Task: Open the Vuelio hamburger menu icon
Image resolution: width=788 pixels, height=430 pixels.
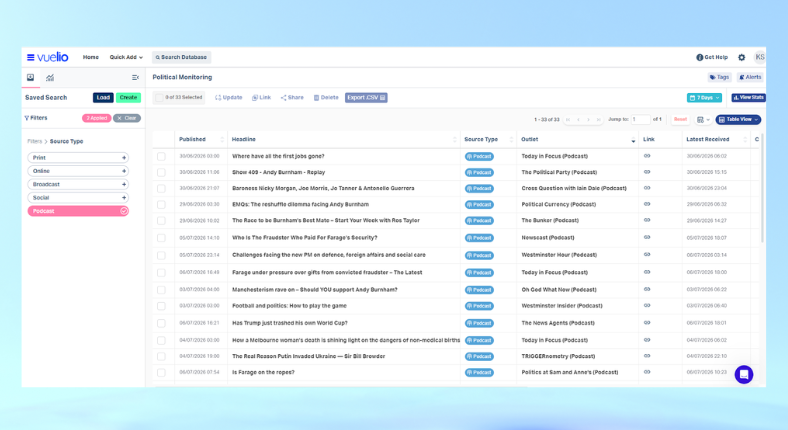Action: pyautogui.click(x=31, y=57)
